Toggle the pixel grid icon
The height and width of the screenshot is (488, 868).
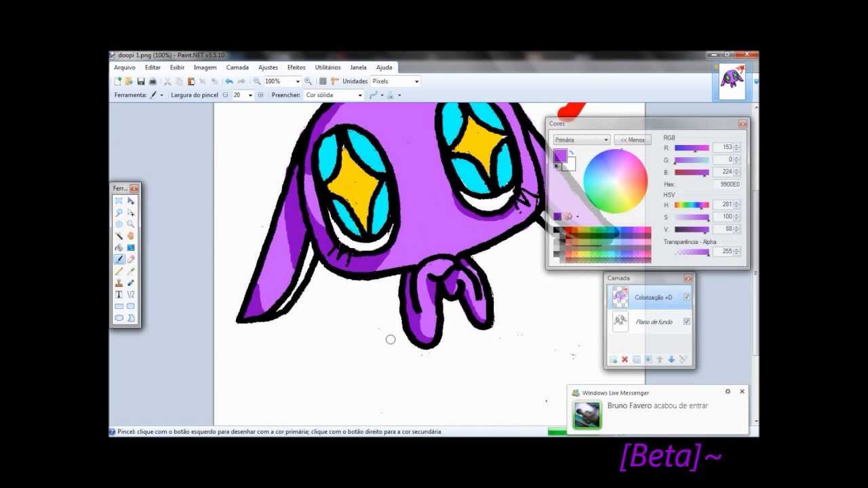323,81
